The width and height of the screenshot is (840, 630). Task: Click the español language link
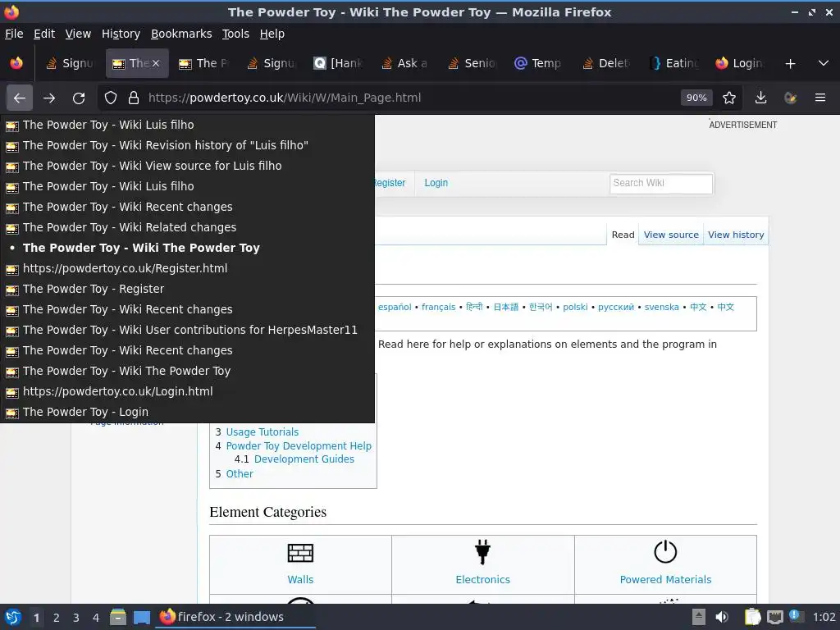pos(395,307)
